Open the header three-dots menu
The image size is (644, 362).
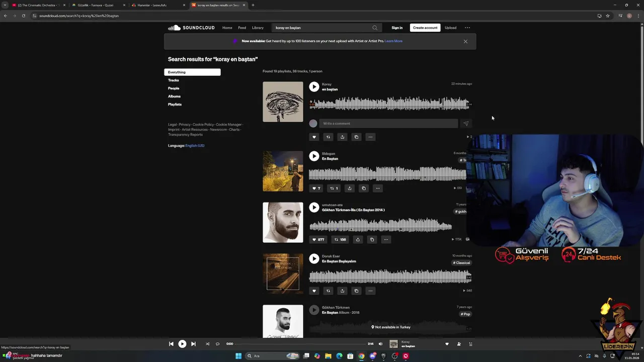[467, 28]
